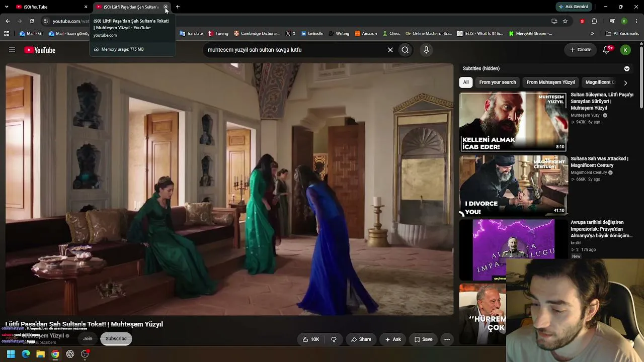Show more bookmarks via the overflow chevron

pyautogui.click(x=592, y=34)
